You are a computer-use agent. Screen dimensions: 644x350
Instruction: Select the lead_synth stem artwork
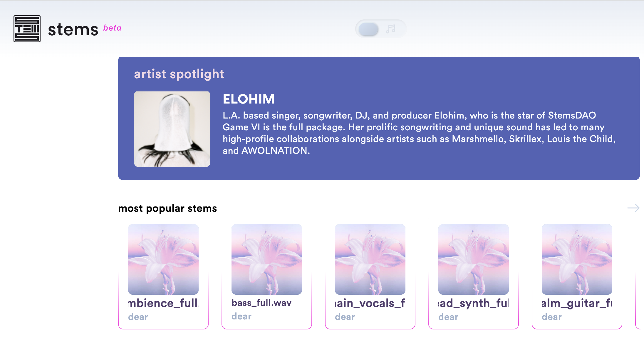point(474,259)
